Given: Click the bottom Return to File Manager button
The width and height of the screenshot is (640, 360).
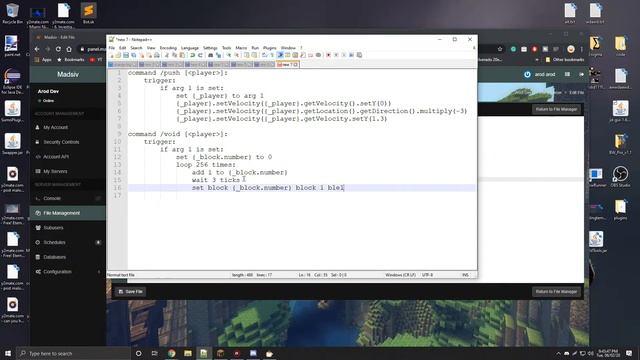Looking at the screenshot, I should pos(556,291).
